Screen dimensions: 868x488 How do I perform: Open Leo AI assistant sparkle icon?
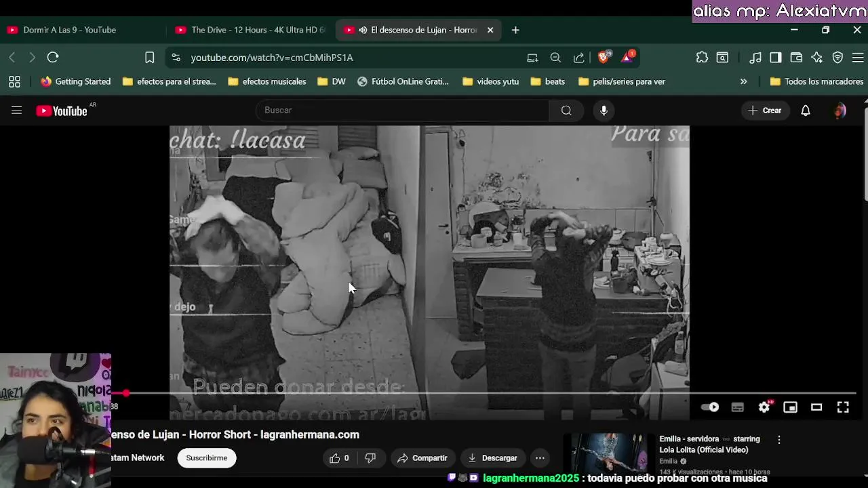click(816, 58)
